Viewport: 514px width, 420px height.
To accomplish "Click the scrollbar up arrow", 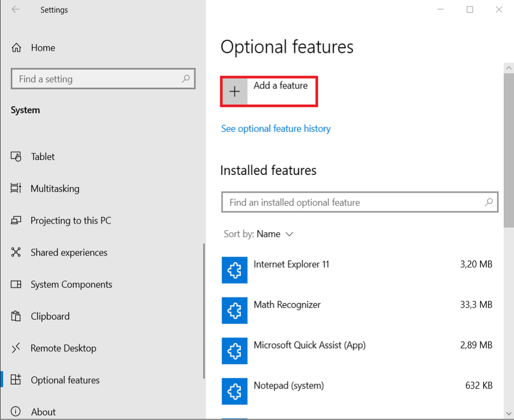I will pyautogui.click(x=509, y=68).
